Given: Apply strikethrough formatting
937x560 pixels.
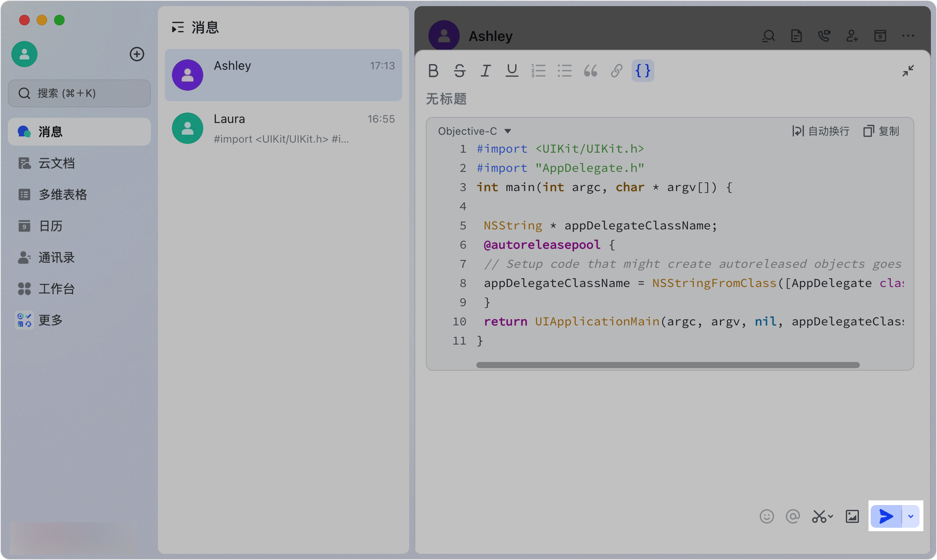Looking at the screenshot, I should [459, 71].
